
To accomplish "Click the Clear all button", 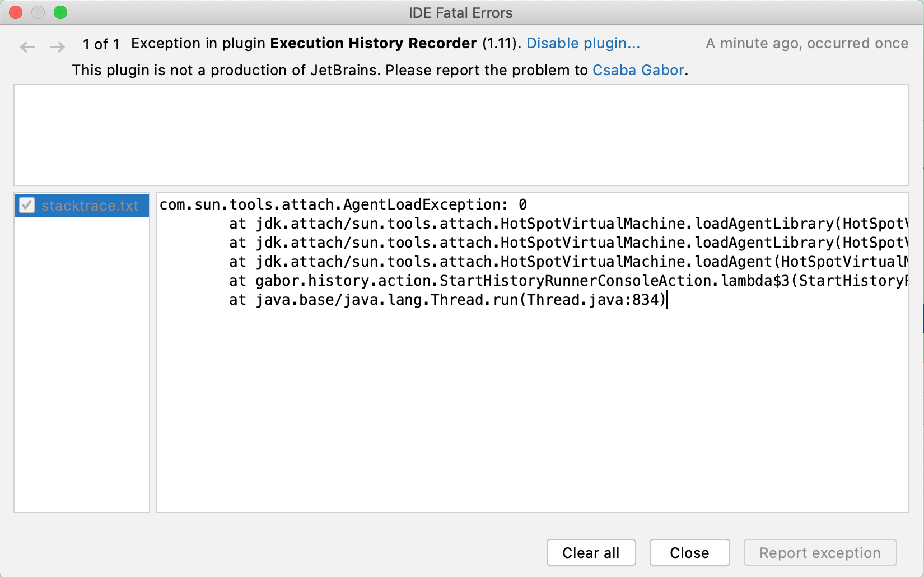I will (x=591, y=552).
